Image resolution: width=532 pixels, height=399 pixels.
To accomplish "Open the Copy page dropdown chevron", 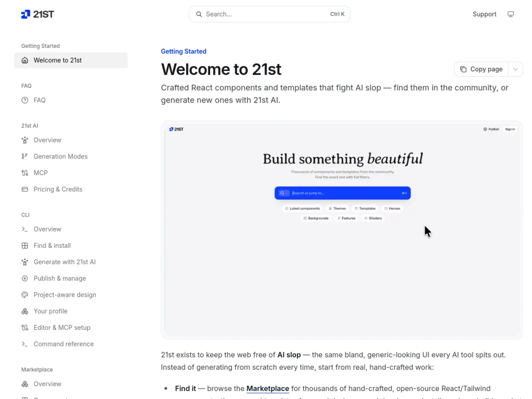I will tap(515, 69).
